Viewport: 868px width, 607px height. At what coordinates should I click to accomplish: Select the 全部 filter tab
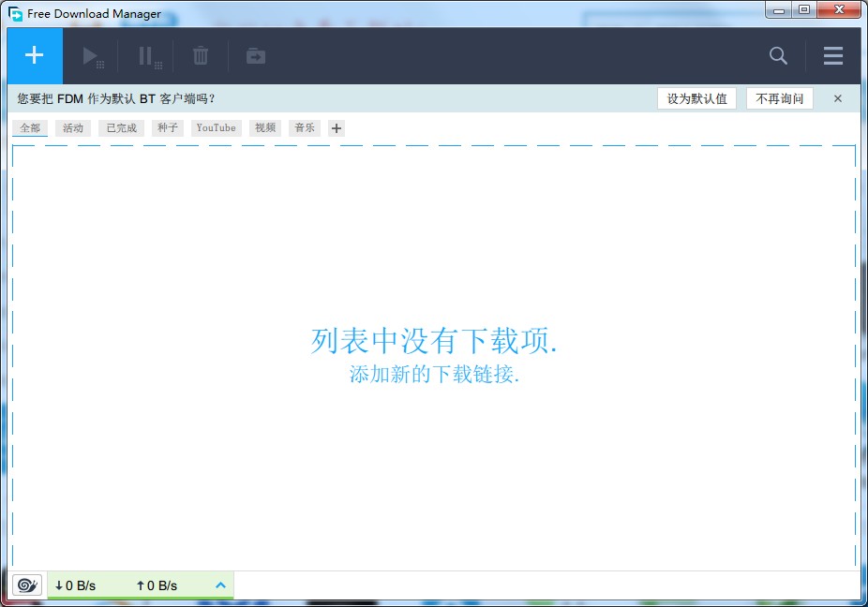30,128
